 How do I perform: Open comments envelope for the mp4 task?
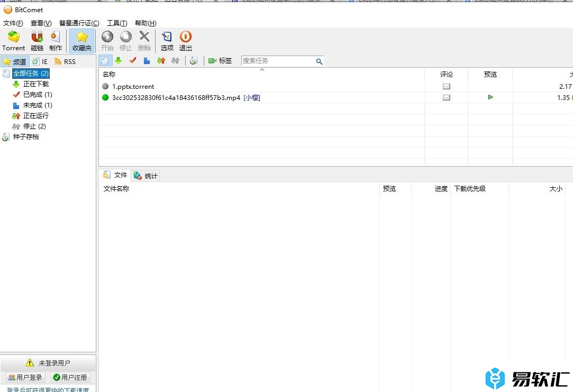446,97
